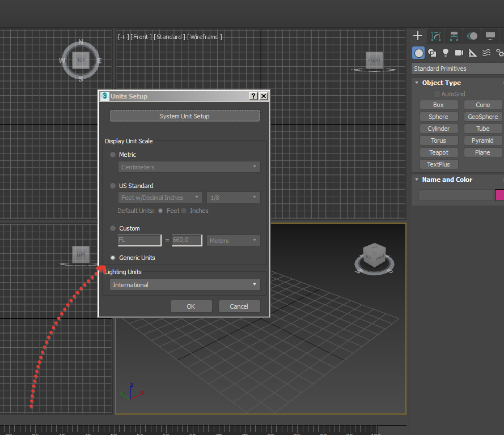The width and height of the screenshot is (504, 435).
Task: Click the object name input field
Action: [x=455, y=195]
